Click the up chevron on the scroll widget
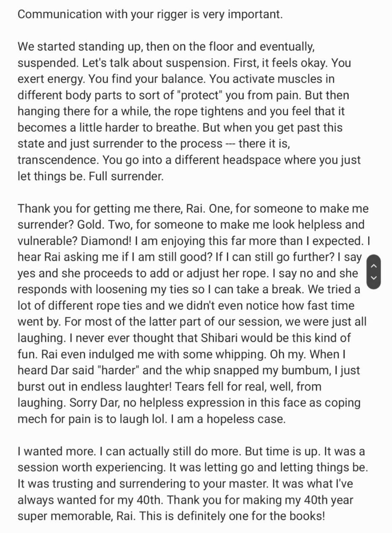392x533 pixels. click(374, 266)
